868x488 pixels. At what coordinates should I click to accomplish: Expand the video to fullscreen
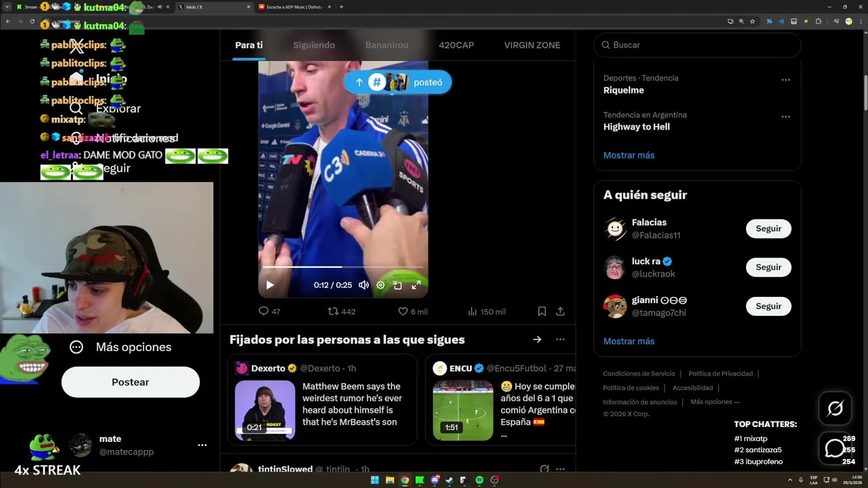click(x=416, y=285)
